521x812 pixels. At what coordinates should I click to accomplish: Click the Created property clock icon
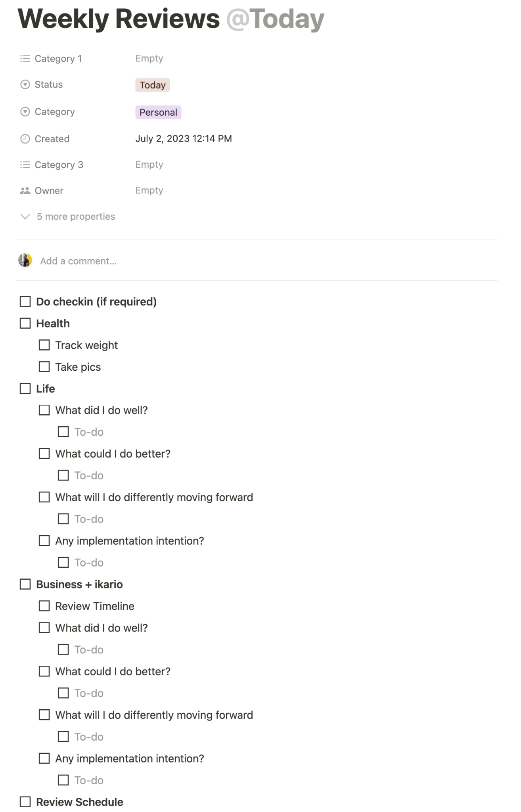pyautogui.click(x=25, y=139)
